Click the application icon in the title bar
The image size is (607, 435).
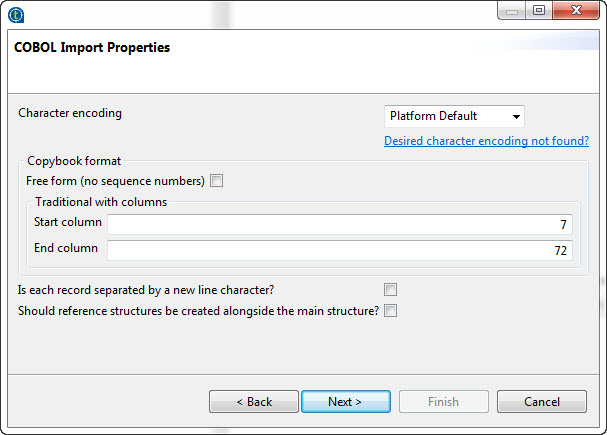pyautogui.click(x=16, y=14)
